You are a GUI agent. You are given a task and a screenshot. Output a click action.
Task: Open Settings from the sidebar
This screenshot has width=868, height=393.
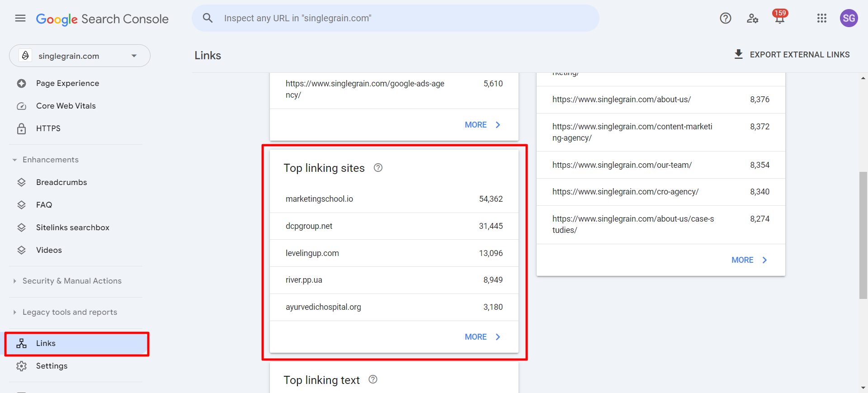point(52,366)
